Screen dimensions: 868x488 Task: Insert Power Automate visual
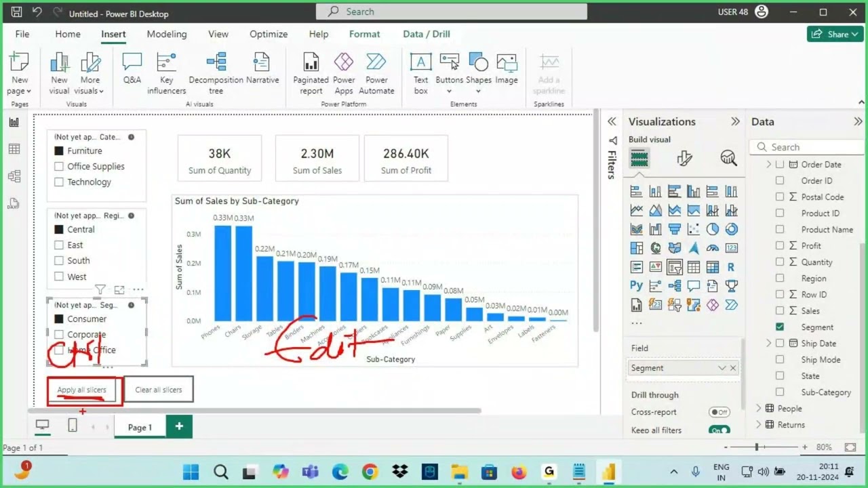[x=376, y=73]
